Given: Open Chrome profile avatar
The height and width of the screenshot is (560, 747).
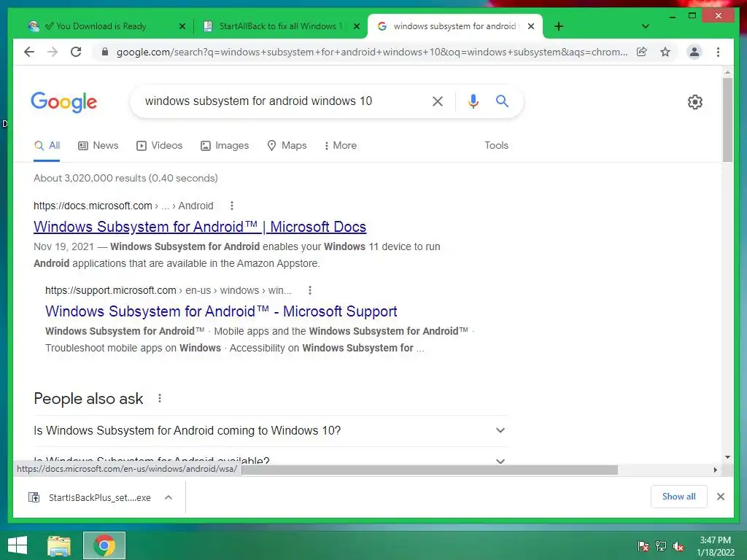Looking at the screenshot, I should 694,52.
